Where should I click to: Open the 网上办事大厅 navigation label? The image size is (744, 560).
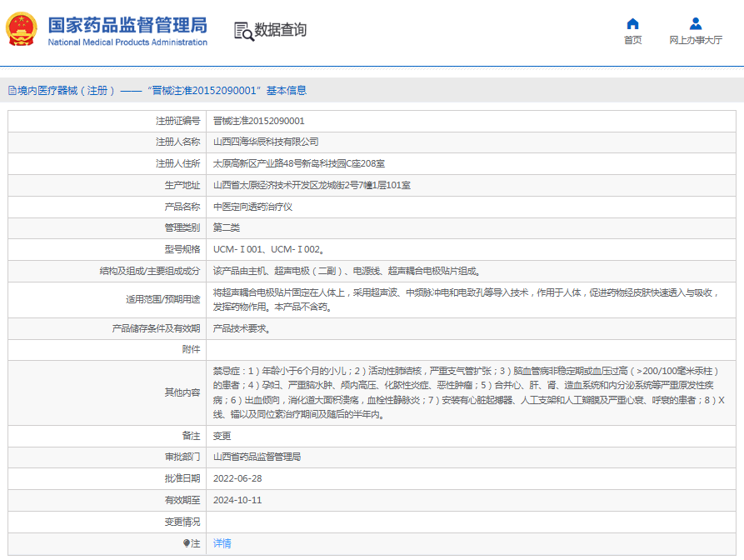click(x=696, y=40)
